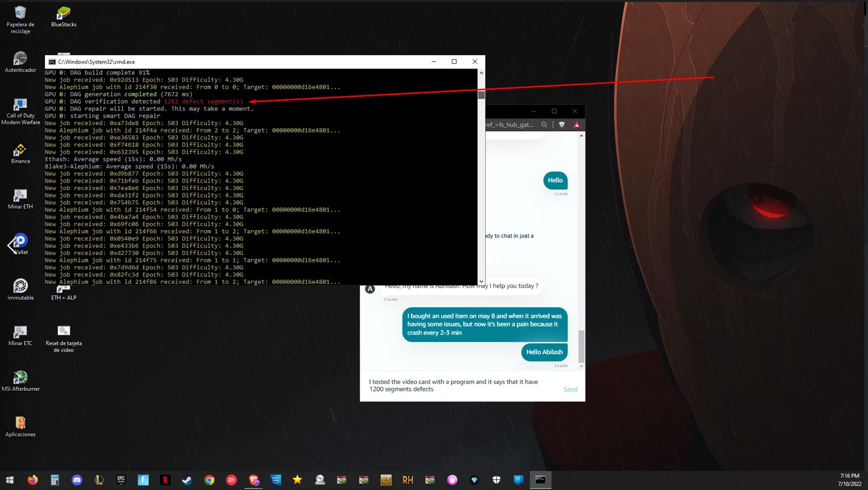Click the browser address bar URL
Image resolution: width=868 pixels, height=490 pixels.
click(511, 124)
